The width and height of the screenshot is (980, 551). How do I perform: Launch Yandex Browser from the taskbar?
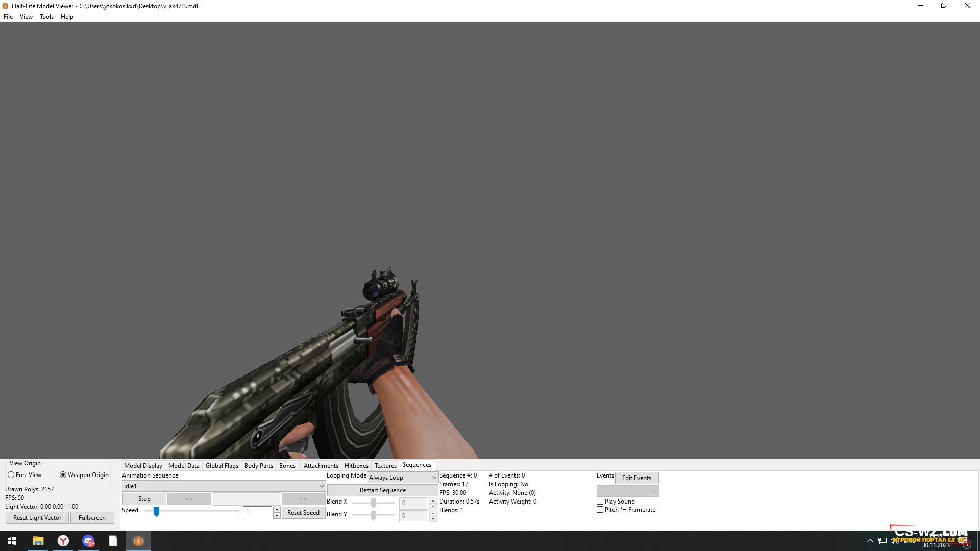[63, 541]
